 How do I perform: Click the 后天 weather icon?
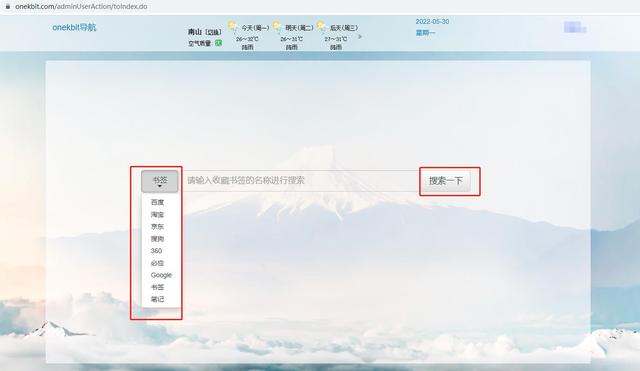(321, 27)
